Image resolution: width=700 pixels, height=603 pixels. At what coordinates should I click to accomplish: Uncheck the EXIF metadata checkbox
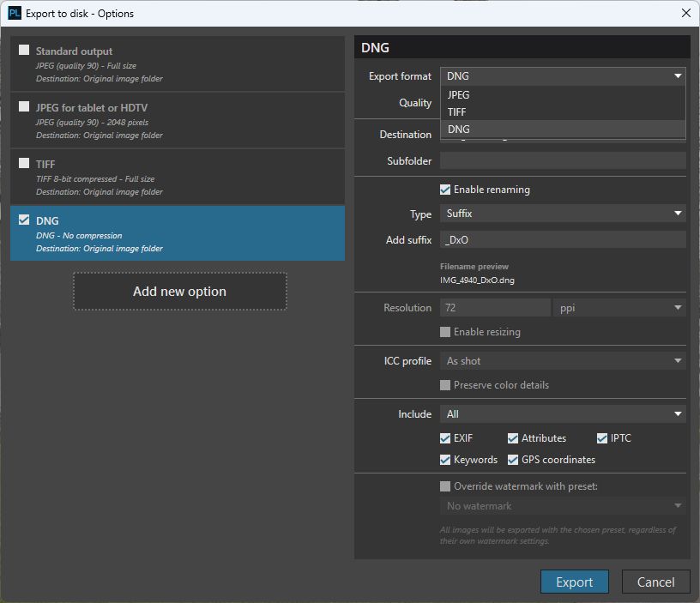pyautogui.click(x=445, y=438)
